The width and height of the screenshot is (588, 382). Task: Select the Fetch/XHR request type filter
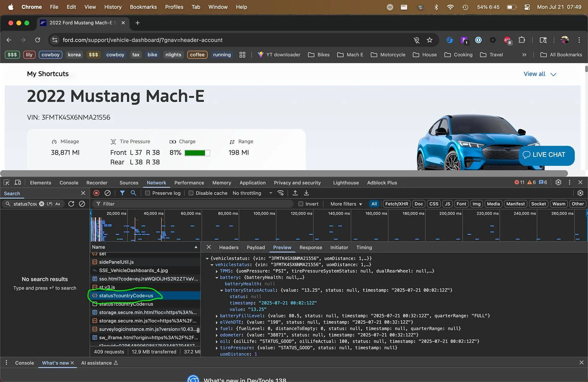click(x=396, y=204)
